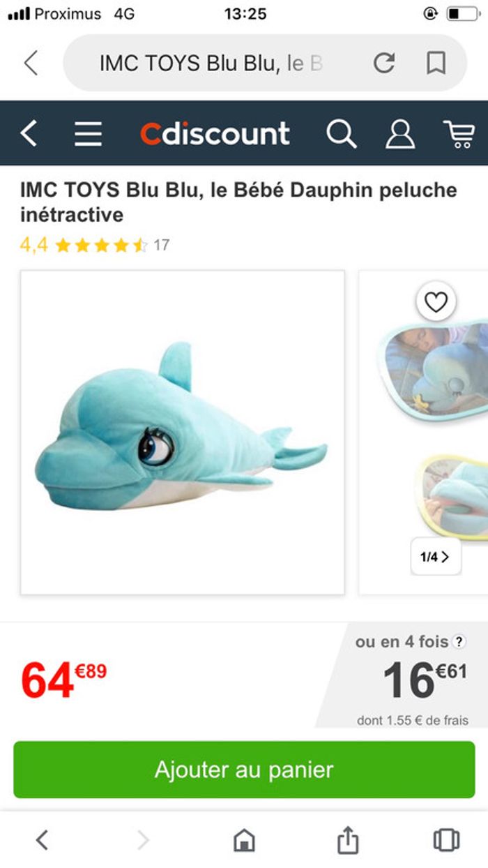The height and width of the screenshot is (868, 488).
Task: Tap the Cdiscount search magnifier icon
Action: click(341, 133)
